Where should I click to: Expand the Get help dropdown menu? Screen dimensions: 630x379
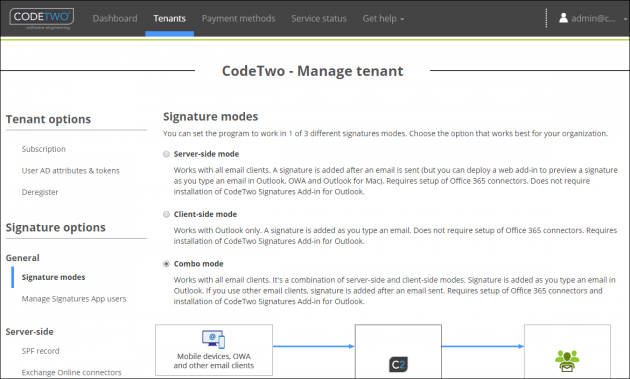383,18
